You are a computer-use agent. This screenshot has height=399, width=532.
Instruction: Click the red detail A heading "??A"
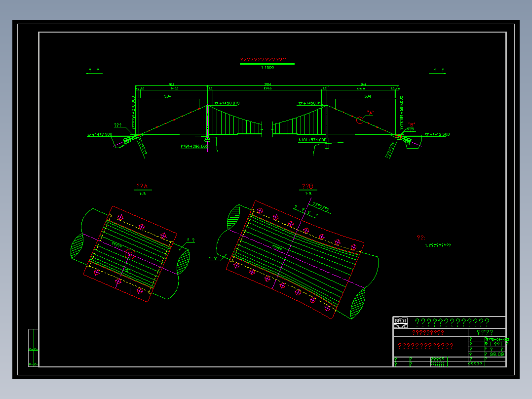[142, 186]
